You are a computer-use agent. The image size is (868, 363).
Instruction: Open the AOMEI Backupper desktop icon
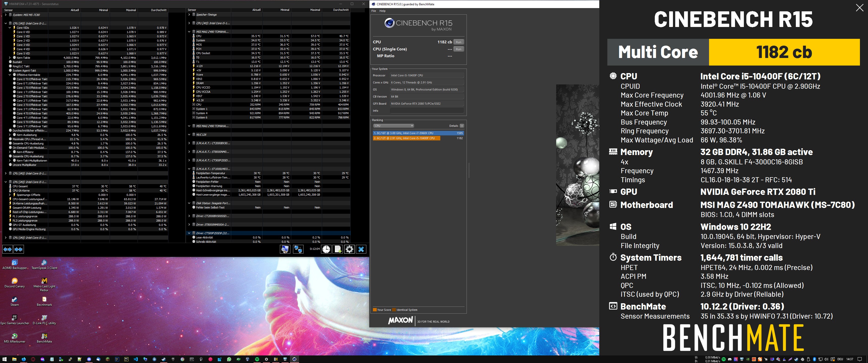[x=14, y=265]
